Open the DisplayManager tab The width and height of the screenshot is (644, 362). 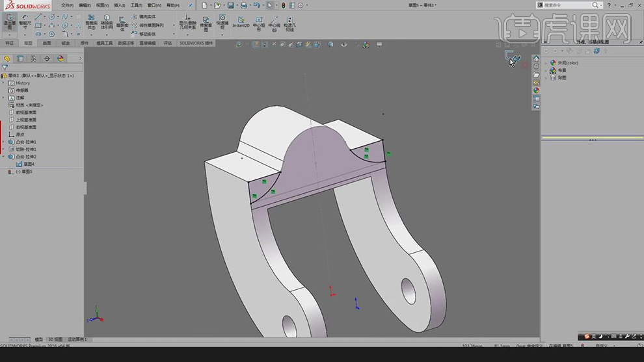click(60, 58)
